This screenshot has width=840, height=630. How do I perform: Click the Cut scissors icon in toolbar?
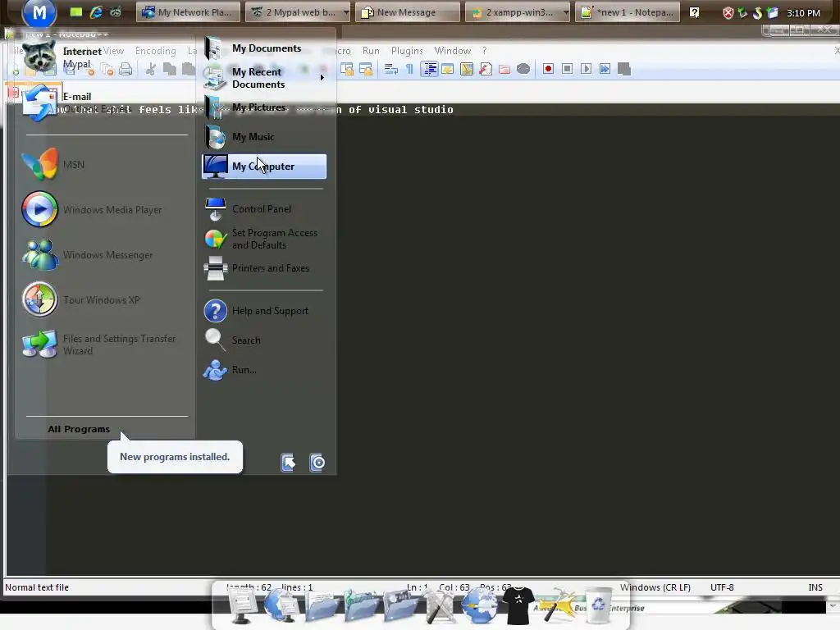point(151,69)
